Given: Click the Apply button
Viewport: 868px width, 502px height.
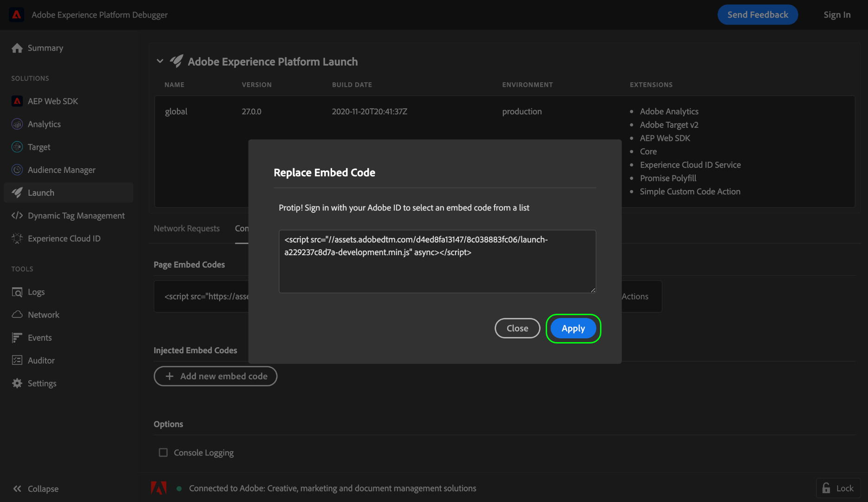Looking at the screenshot, I should (573, 328).
